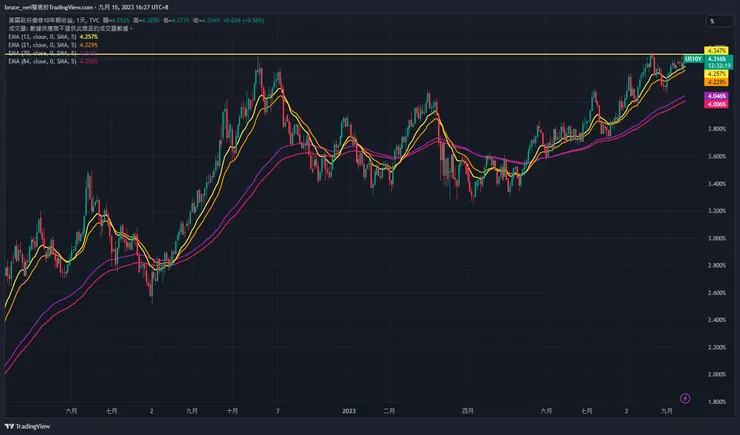This screenshot has width=740, height=435.
Task: Click the 1.800% price axis label
Action: tap(716, 402)
